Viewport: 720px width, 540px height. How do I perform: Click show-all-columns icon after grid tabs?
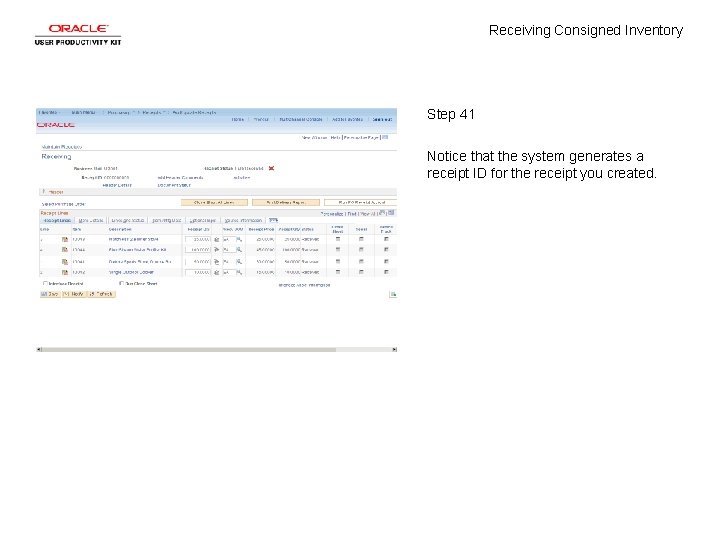tap(273, 220)
